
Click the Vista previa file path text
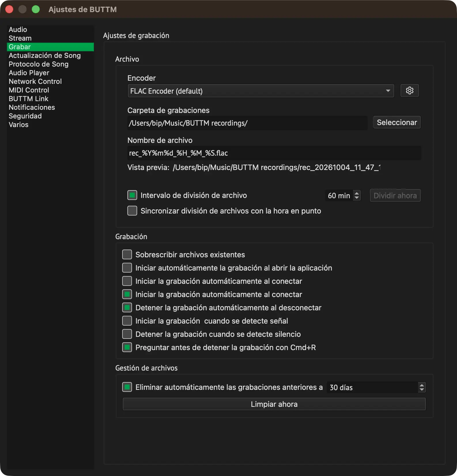pyautogui.click(x=277, y=167)
